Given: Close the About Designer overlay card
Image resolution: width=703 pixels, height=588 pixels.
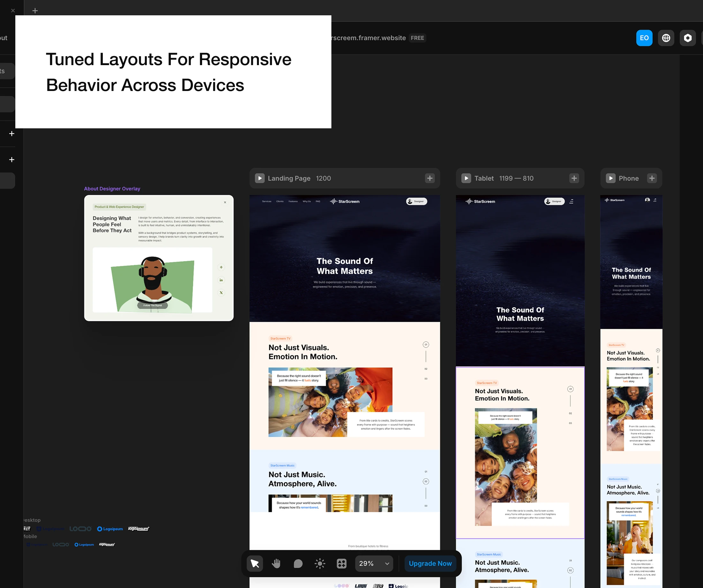Looking at the screenshot, I should (225, 202).
